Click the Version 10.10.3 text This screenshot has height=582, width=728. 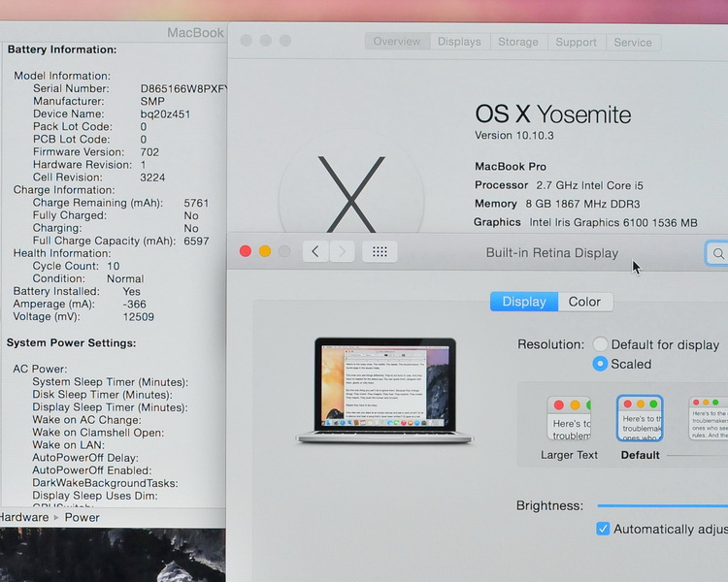pyautogui.click(x=513, y=136)
